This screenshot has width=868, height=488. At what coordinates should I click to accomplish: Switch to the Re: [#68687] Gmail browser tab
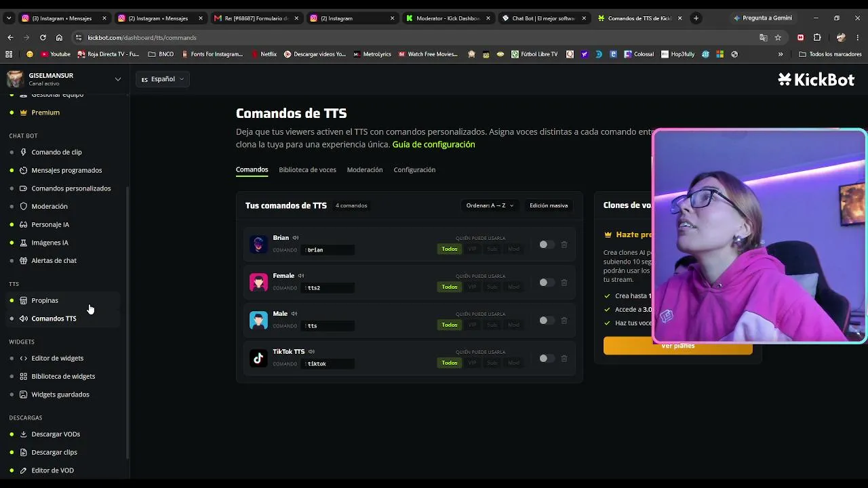point(256,18)
